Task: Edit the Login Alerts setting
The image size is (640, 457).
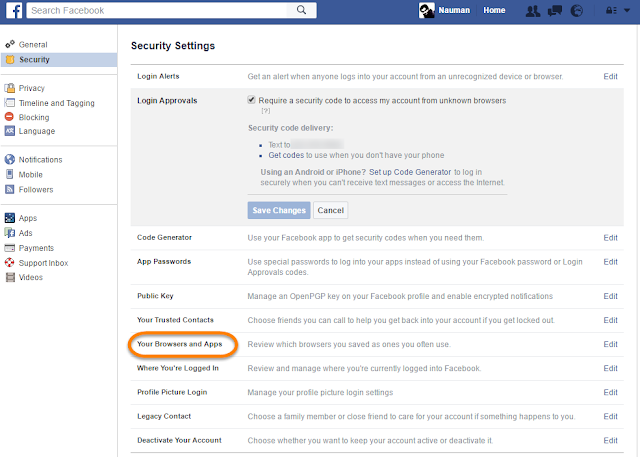Action: coord(610,76)
